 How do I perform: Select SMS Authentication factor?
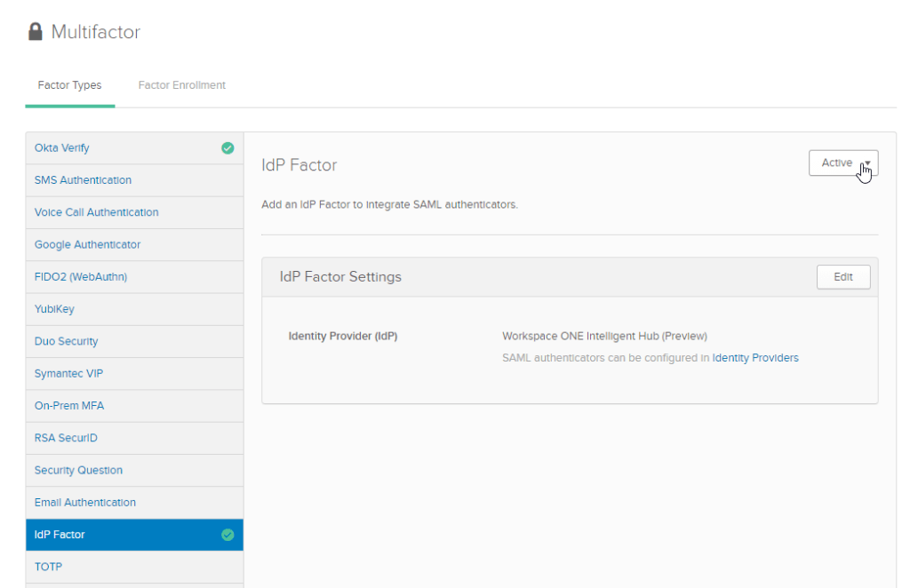(x=83, y=180)
